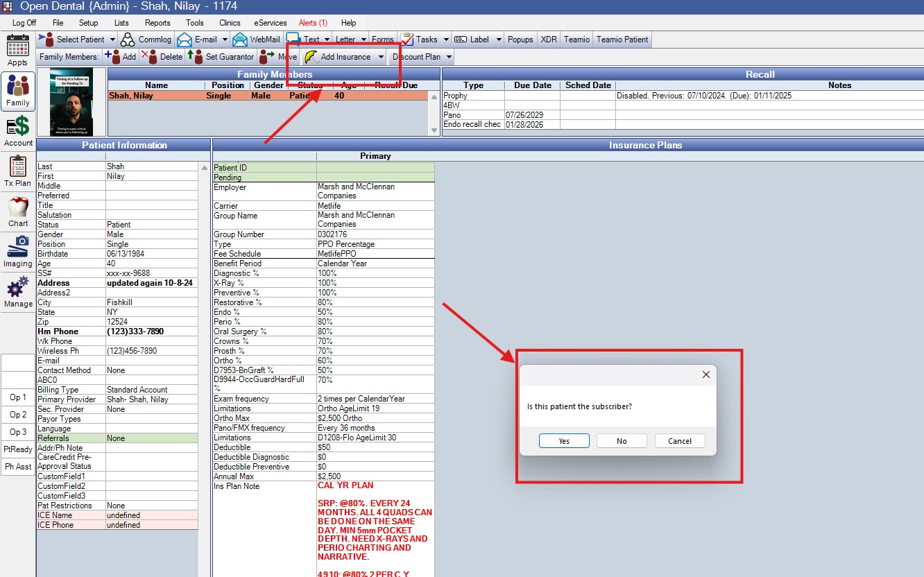The height and width of the screenshot is (577, 924).
Task: Open WebMail from the toolbar
Action: [257, 40]
